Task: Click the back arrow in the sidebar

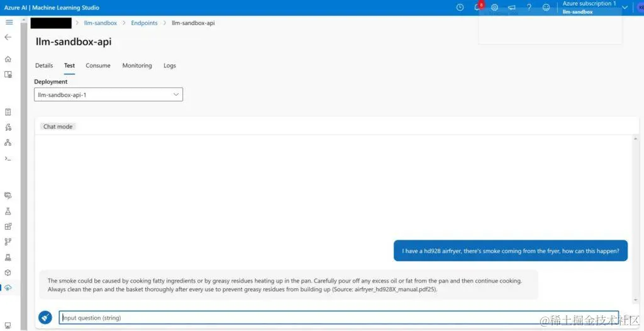Action: click(x=8, y=37)
